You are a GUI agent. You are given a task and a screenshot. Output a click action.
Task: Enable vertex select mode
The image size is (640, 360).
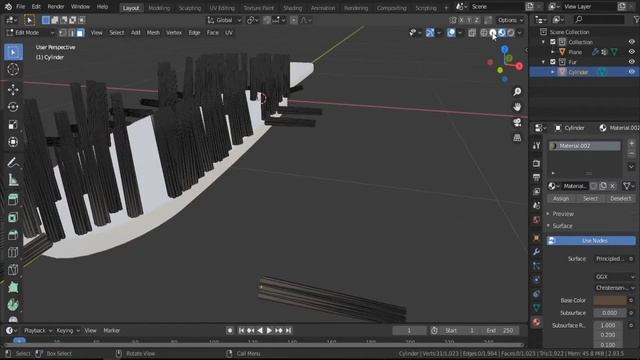point(62,33)
